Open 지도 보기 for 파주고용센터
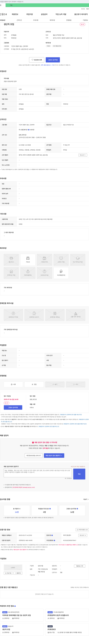This screenshot has width=89, height=644. (x=83, y=535)
